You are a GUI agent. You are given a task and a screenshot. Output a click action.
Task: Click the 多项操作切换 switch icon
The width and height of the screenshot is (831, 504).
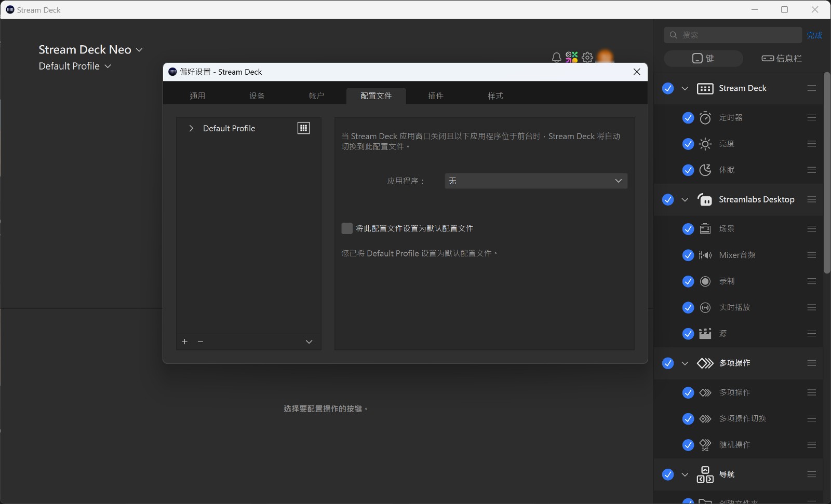click(705, 418)
